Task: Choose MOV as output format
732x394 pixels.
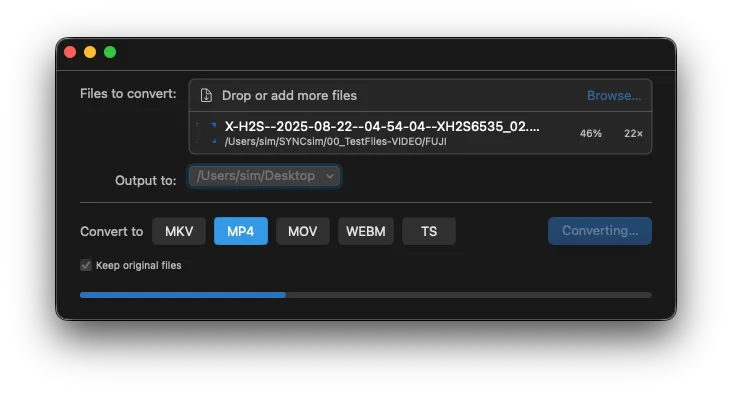Action: pos(303,231)
